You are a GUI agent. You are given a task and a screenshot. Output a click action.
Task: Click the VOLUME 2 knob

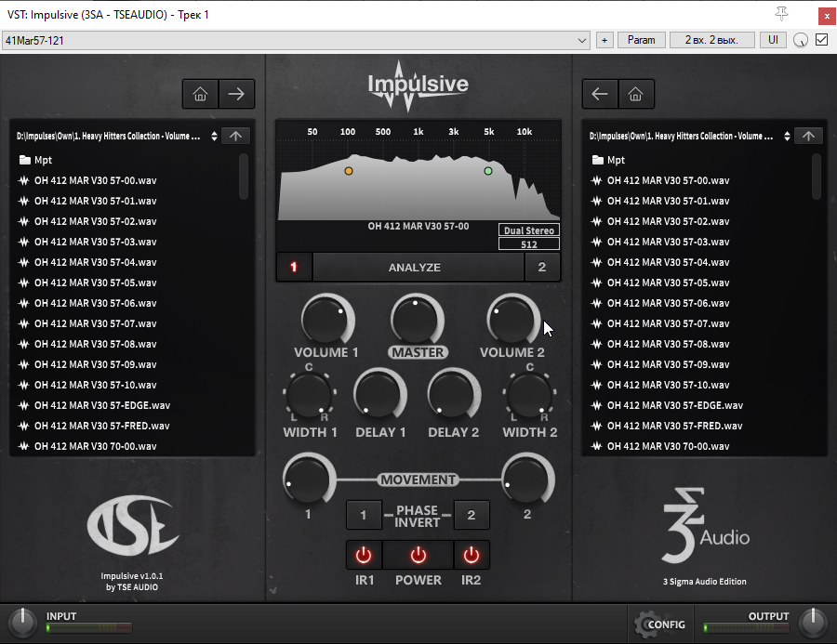tap(512, 320)
